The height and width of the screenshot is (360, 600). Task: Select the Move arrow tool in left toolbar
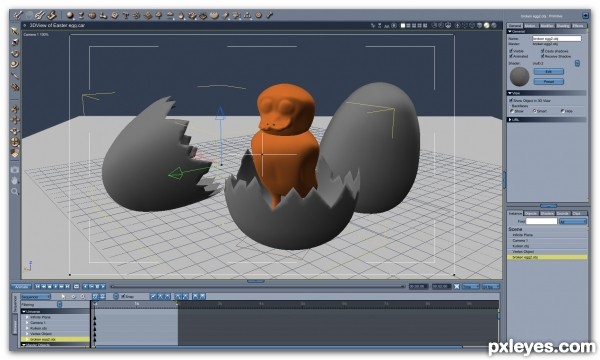15,31
